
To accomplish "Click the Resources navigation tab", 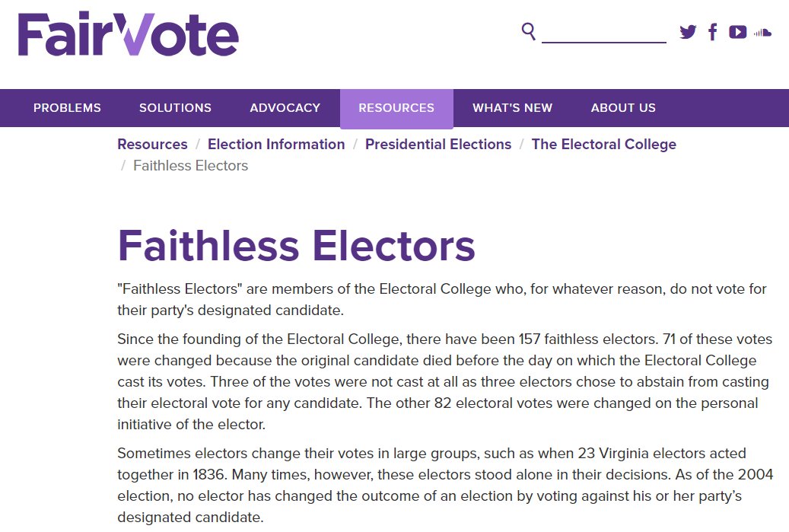I will [x=396, y=108].
